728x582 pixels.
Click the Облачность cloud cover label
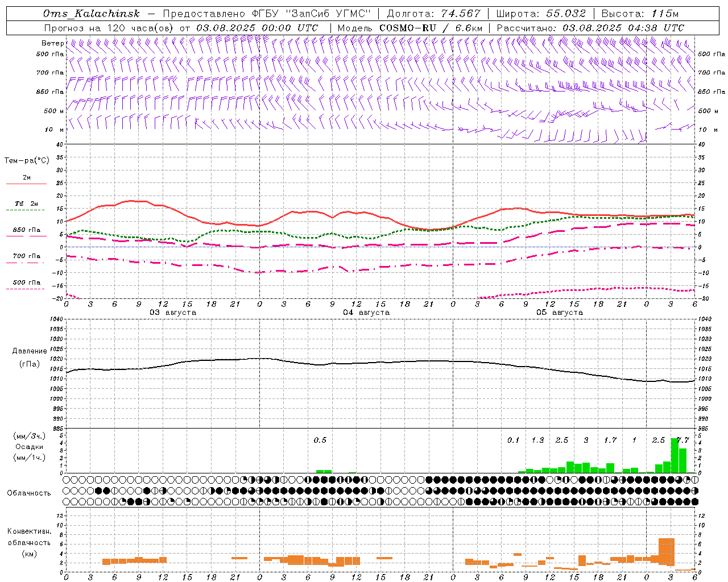tap(29, 493)
